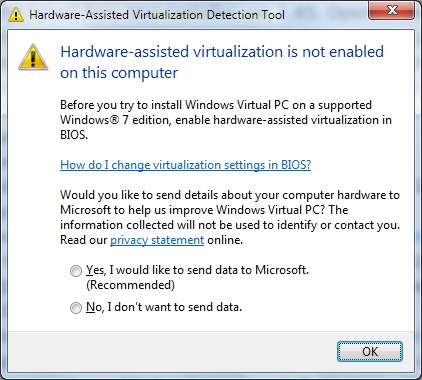Click the 'on this computer' heading line
Viewport: 422px width, 380px height.
tap(119, 73)
